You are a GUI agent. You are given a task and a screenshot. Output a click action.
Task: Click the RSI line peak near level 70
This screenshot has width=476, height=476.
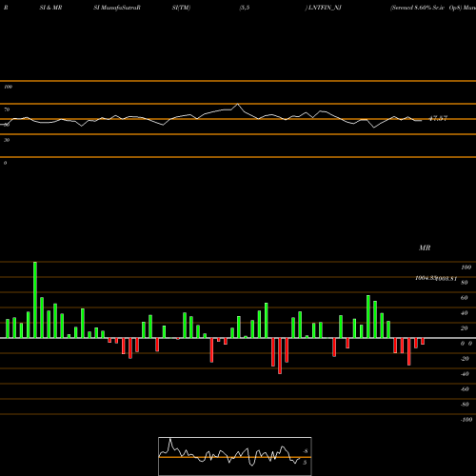pyautogui.click(x=237, y=104)
